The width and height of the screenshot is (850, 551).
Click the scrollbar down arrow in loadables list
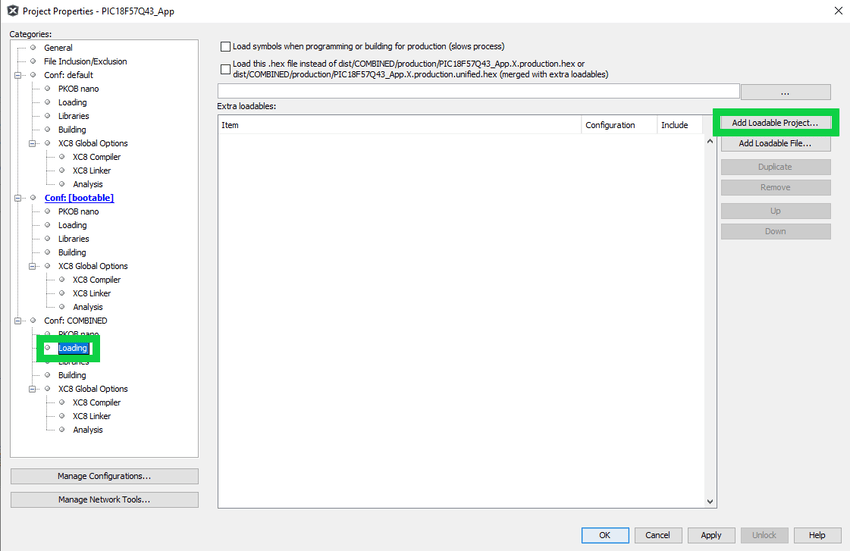pos(711,501)
